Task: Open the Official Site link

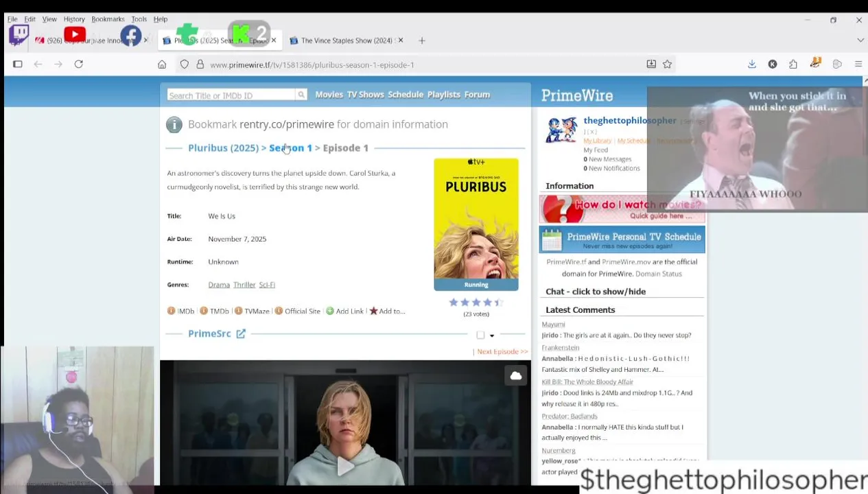Action: pos(298,311)
